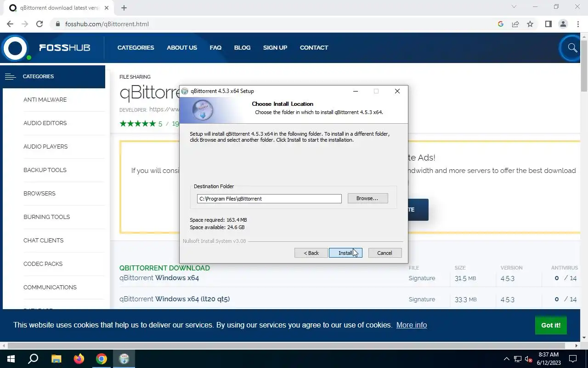Image resolution: width=588 pixels, height=368 pixels.
Task: Open SIGN UP in the navigation
Action: [275, 47]
